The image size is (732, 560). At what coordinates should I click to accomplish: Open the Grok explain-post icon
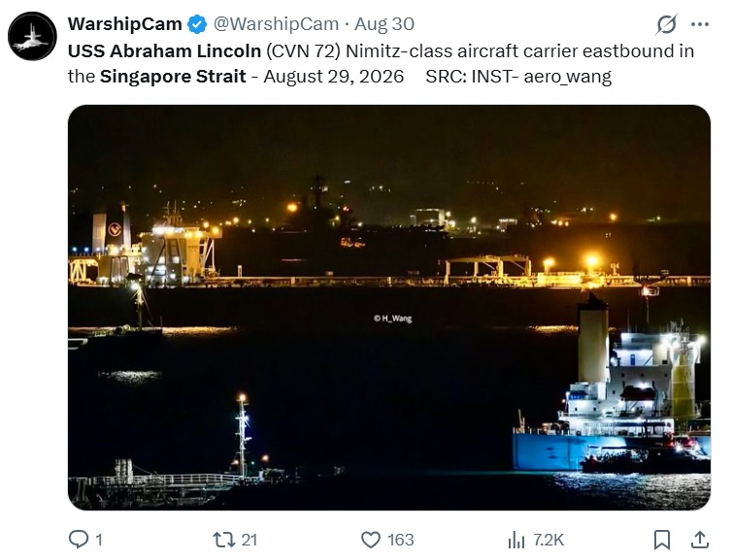666,24
